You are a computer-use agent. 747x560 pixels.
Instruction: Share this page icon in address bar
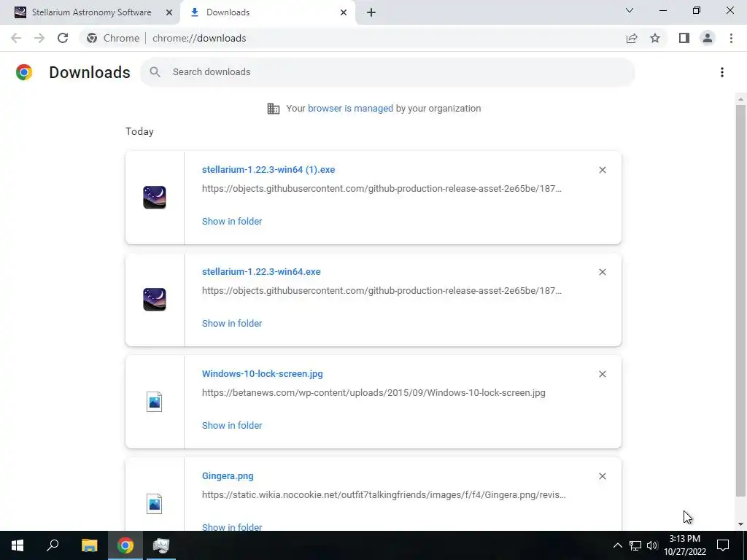click(632, 38)
